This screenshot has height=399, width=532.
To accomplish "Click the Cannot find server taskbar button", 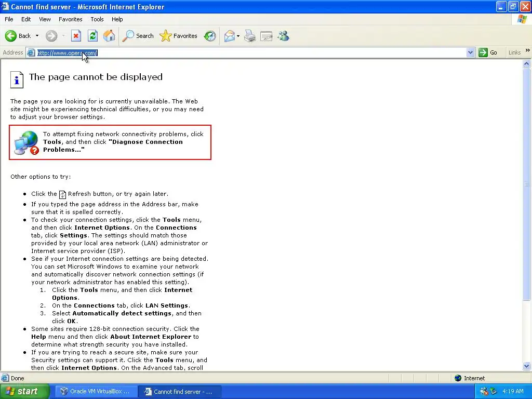I will 180,392.
